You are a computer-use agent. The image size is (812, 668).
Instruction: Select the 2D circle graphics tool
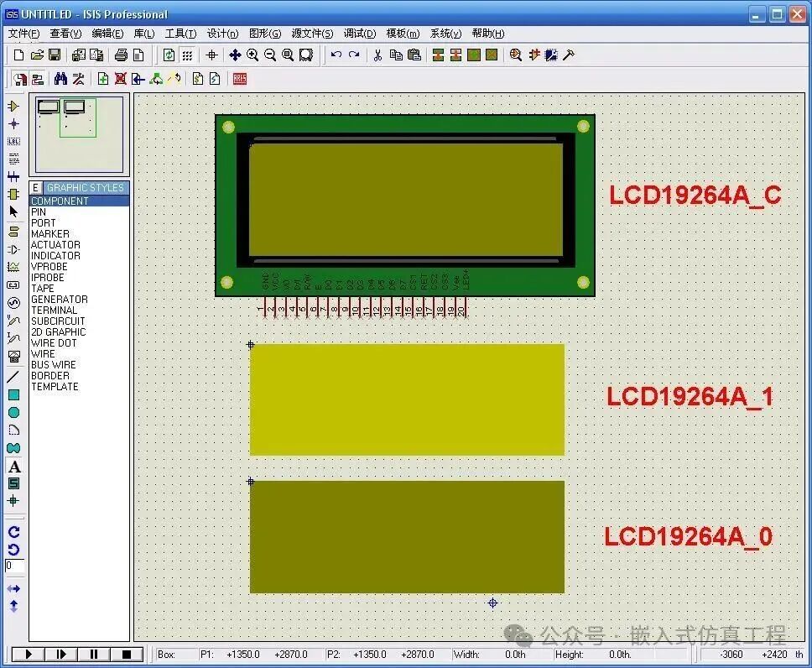point(14,413)
